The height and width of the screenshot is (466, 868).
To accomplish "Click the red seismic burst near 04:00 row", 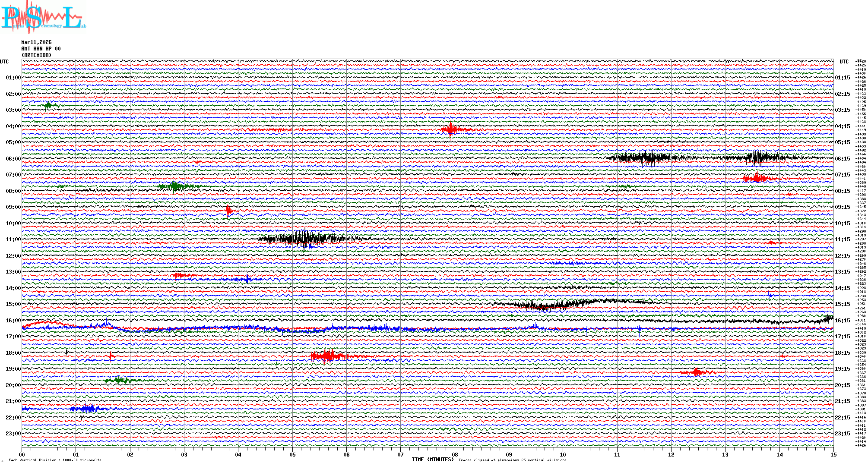I will [451, 129].
